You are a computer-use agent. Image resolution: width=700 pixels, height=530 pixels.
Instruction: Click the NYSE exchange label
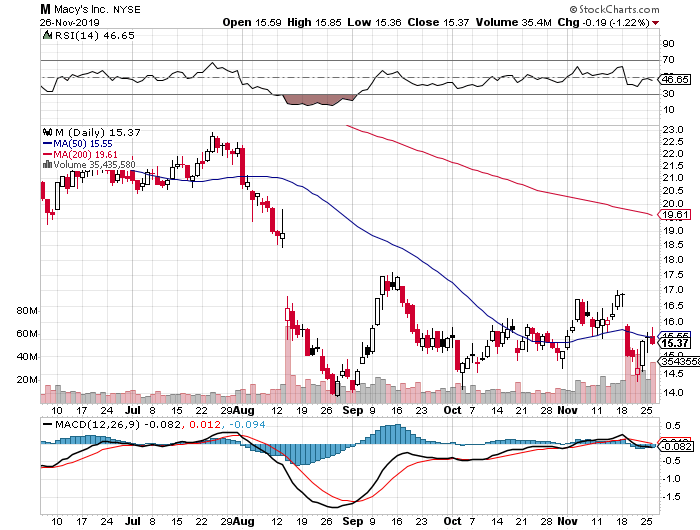(x=126, y=9)
